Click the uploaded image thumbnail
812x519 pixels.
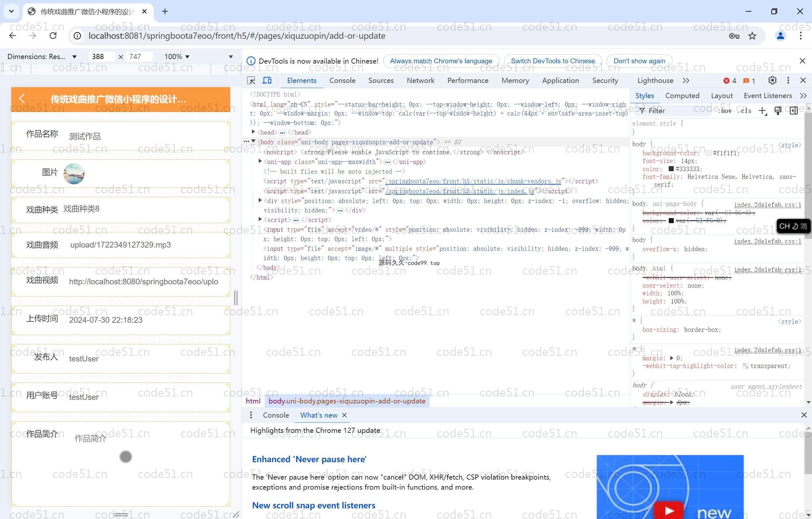point(74,173)
